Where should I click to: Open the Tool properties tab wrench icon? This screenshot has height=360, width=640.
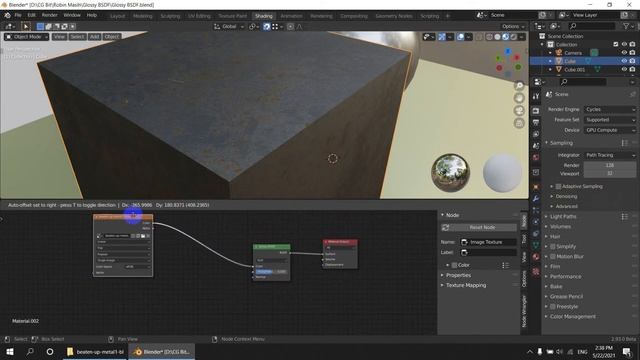(x=536, y=96)
